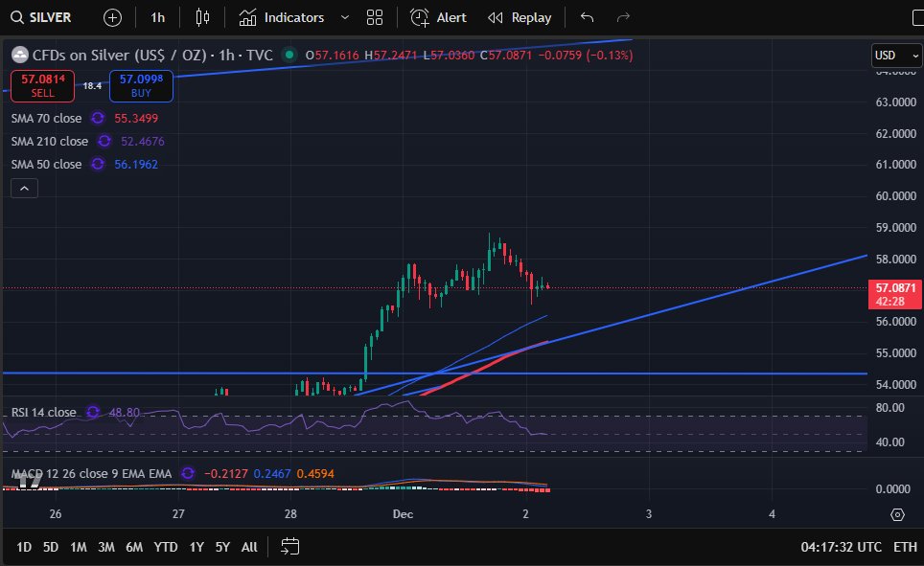This screenshot has width=924, height=566.
Task: Toggle the ETH session button
Action: [905, 547]
